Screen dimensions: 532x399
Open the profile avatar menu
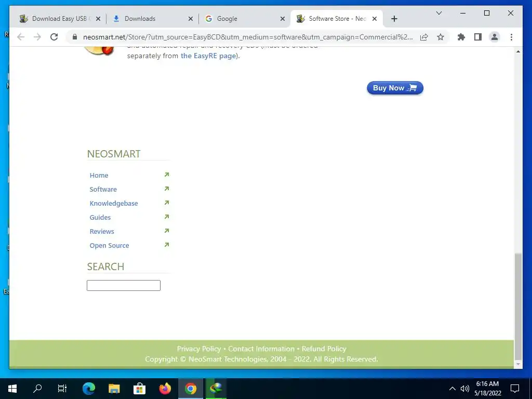tap(495, 37)
